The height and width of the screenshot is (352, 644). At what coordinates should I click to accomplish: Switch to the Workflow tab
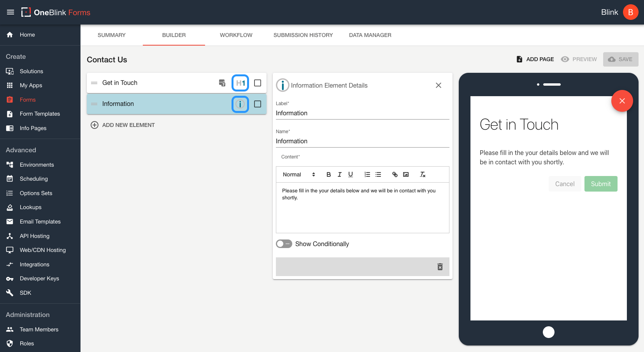tap(236, 35)
